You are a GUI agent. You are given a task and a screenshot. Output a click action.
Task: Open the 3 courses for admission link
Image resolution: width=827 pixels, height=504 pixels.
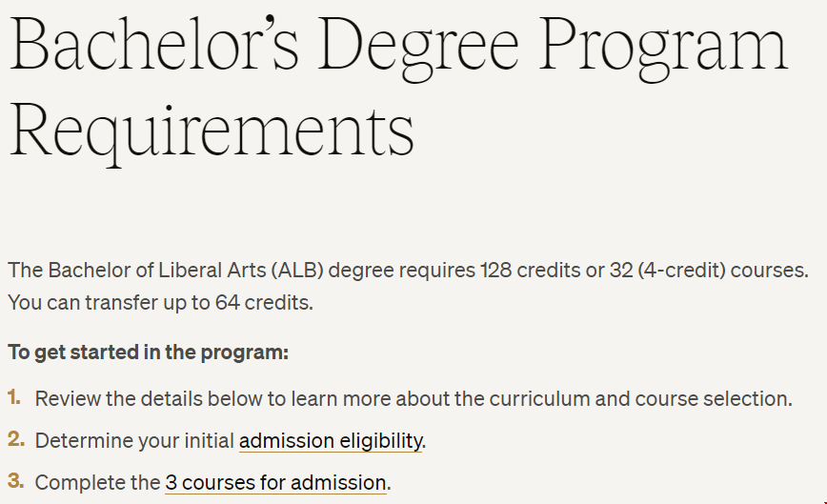pyautogui.click(x=276, y=483)
